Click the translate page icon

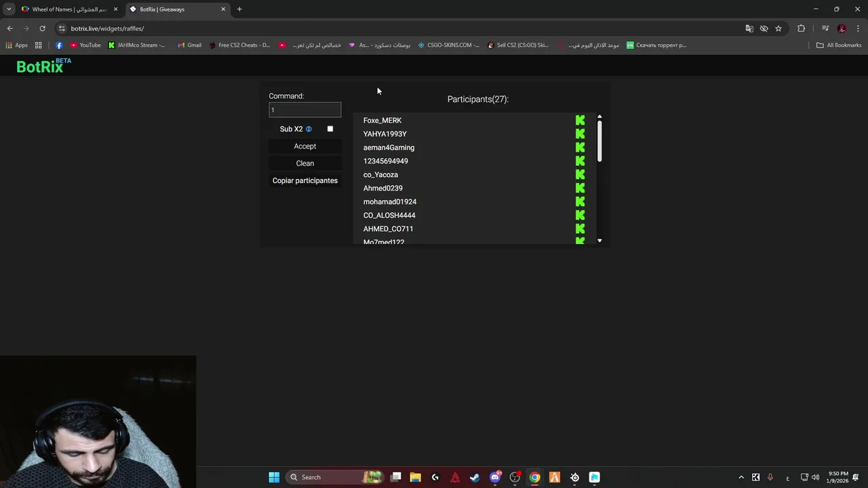(749, 28)
